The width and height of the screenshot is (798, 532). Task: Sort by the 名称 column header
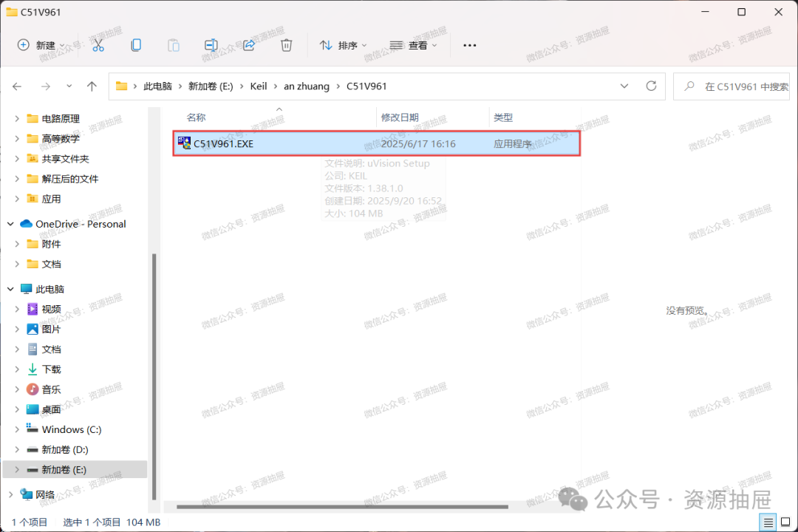click(x=196, y=117)
